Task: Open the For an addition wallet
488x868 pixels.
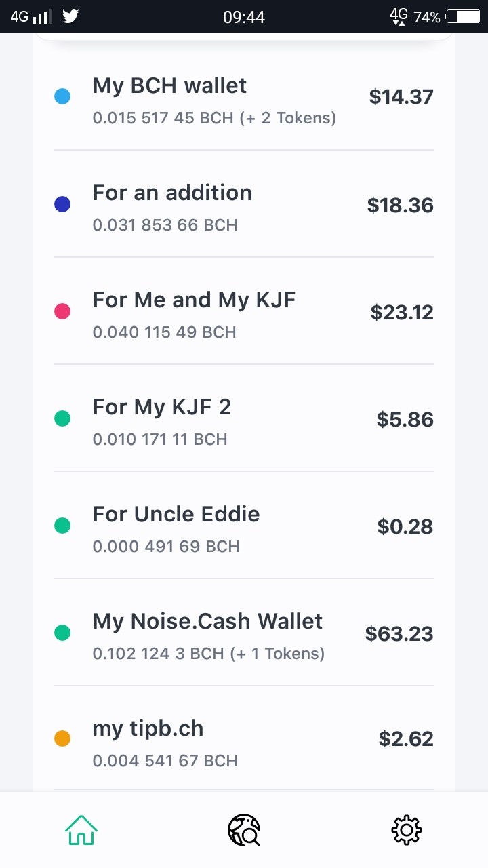Action: [244, 204]
